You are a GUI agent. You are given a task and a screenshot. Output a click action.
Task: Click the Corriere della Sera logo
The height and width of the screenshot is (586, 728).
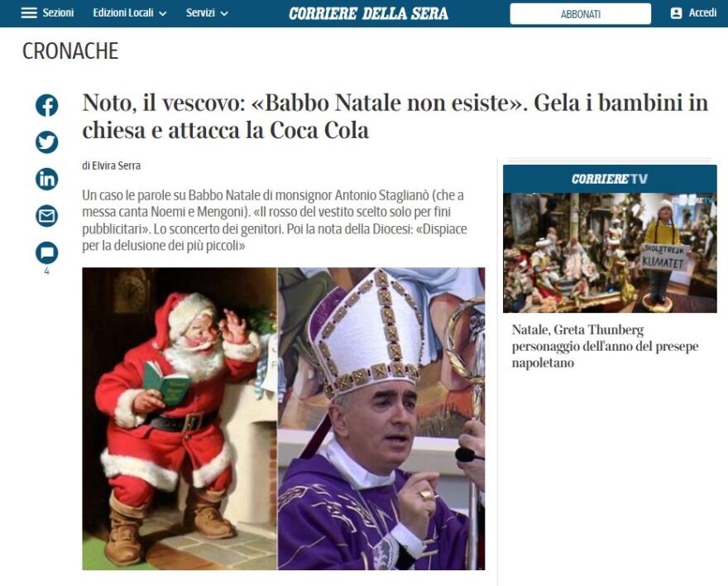[x=368, y=13]
